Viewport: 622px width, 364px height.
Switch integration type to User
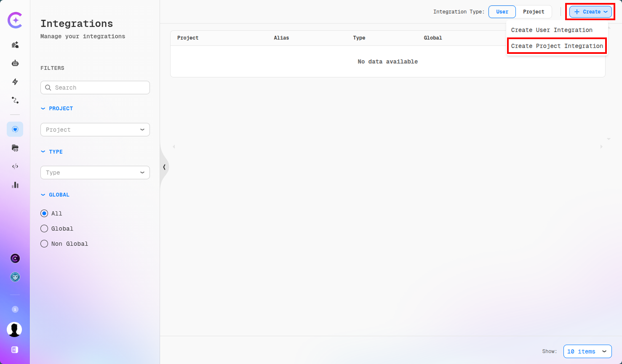502,12
